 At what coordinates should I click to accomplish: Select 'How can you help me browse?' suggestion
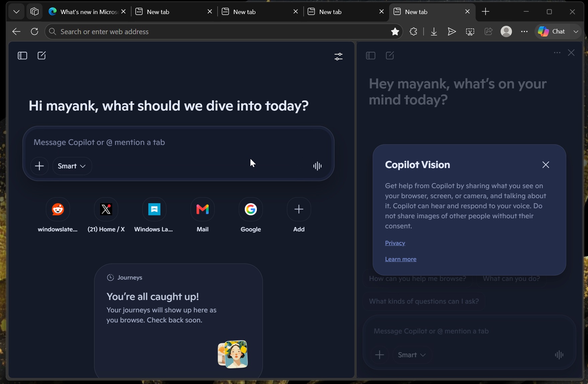coord(418,279)
